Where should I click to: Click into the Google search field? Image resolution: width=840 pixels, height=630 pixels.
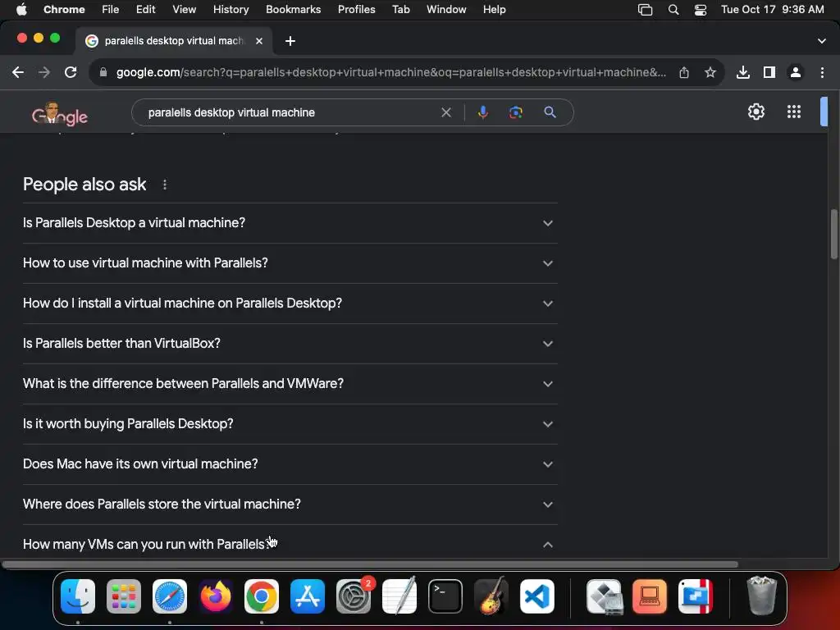pos(290,112)
